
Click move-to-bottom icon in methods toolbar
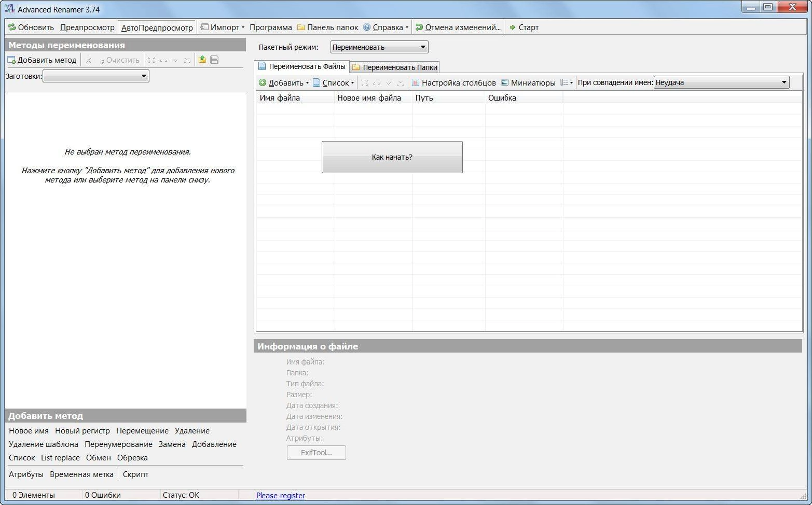click(187, 60)
